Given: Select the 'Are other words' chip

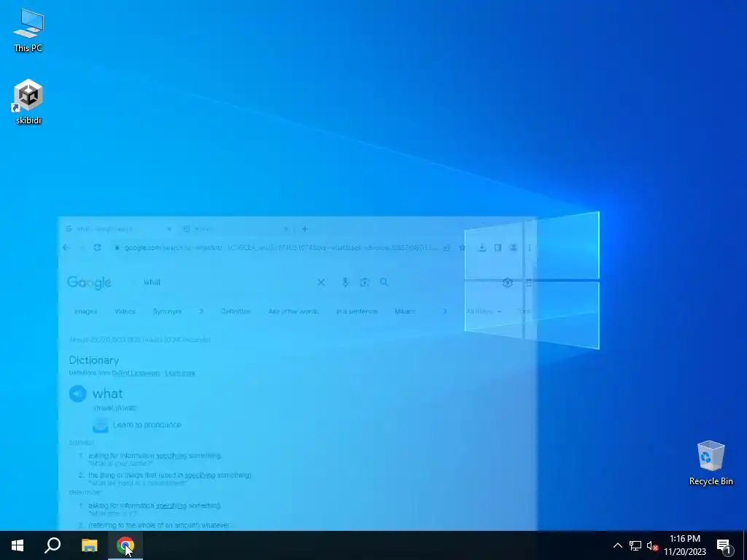Looking at the screenshot, I should (x=293, y=311).
